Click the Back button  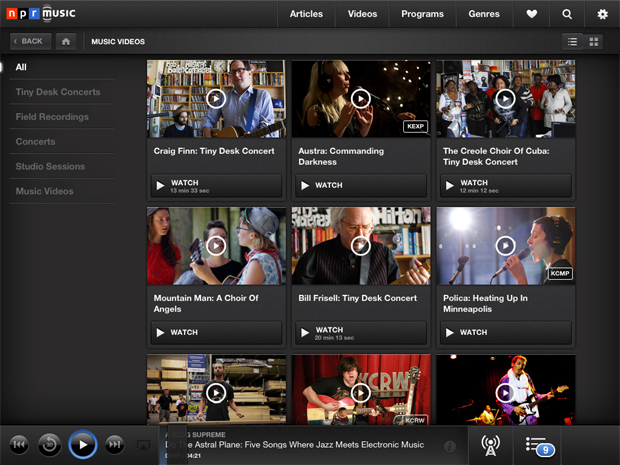(x=27, y=41)
